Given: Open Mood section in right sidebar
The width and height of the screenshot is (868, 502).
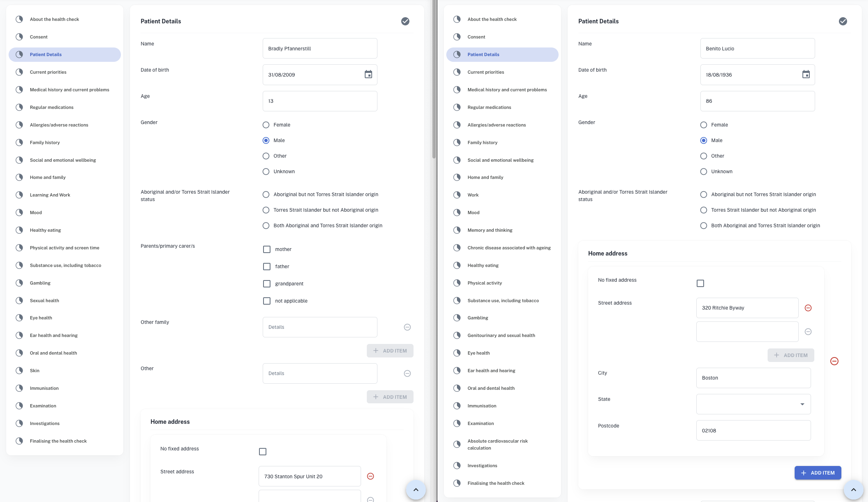Looking at the screenshot, I should 502,213.
